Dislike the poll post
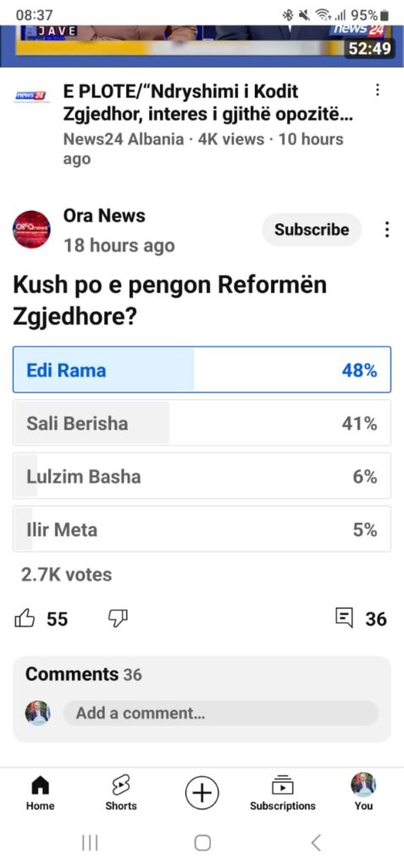The width and height of the screenshot is (404, 868). pyautogui.click(x=118, y=618)
